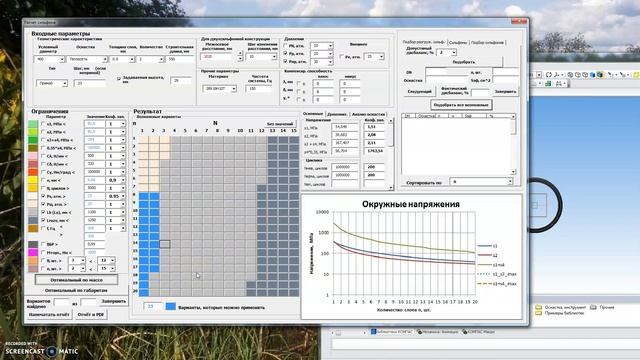Open Библиотеки КОМПАС tab in background window

[392, 332]
